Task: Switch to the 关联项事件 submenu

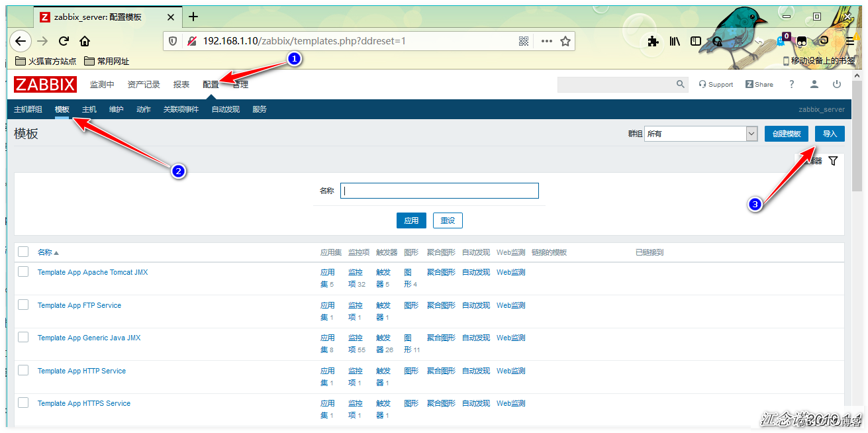Action: (x=181, y=109)
